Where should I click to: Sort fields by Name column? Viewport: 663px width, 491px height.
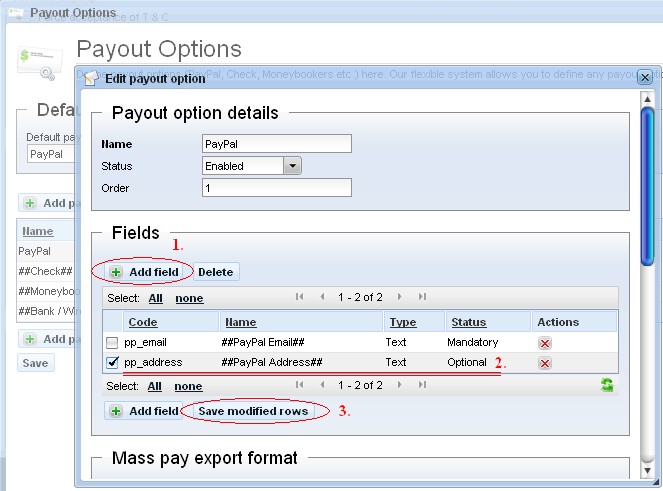point(241,322)
